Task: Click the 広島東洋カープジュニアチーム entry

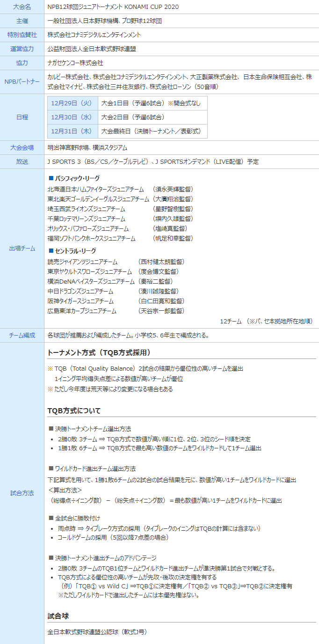Action: tap(82, 311)
